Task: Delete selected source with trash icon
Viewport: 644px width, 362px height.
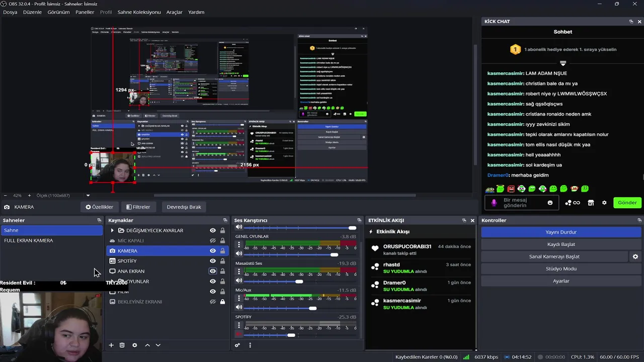Action: click(x=122, y=345)
